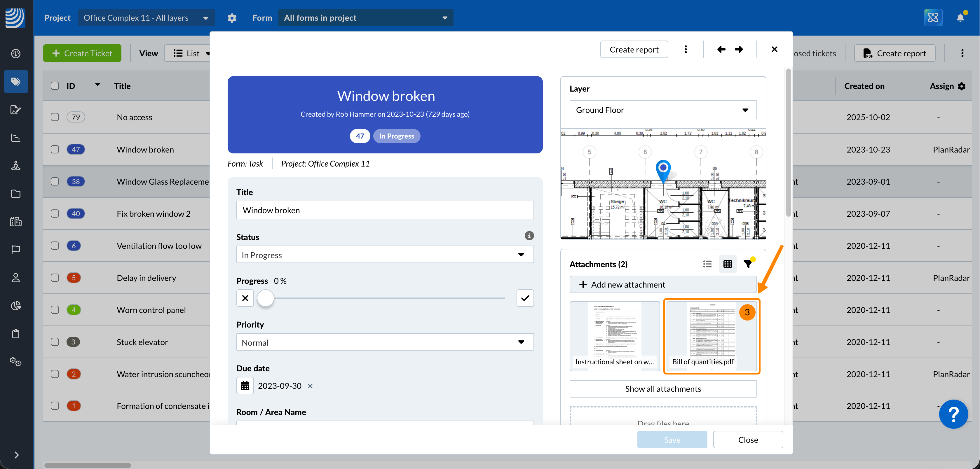
Task: Open the Priority Normal dropdown
Action: 385,342
